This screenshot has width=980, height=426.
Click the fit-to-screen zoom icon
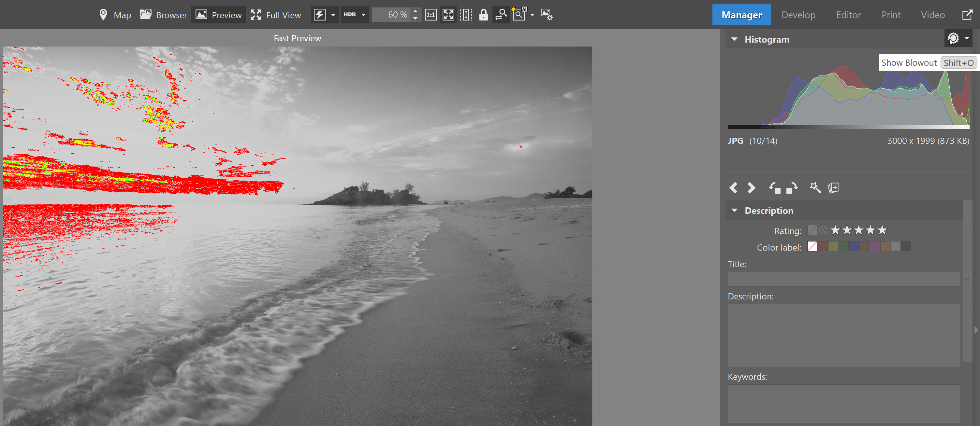[x=448, y=15]
